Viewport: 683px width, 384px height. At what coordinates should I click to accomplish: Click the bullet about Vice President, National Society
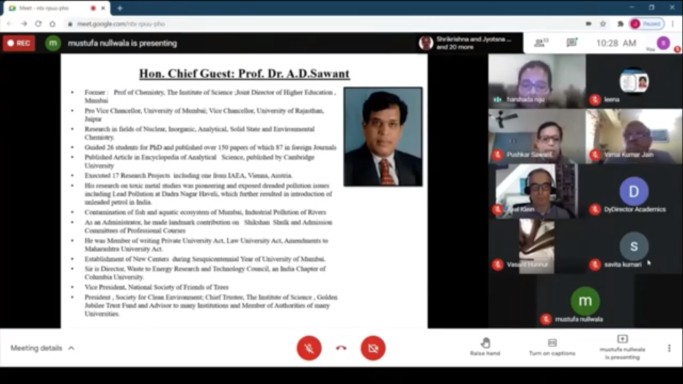pos(156,287)
